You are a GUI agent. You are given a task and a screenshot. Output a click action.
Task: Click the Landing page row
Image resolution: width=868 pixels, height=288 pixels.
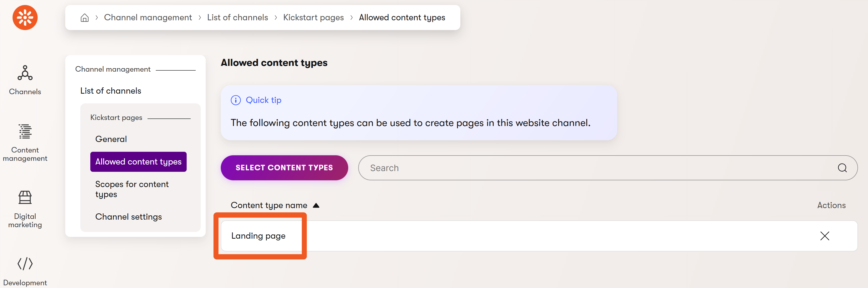coord(539,236)
